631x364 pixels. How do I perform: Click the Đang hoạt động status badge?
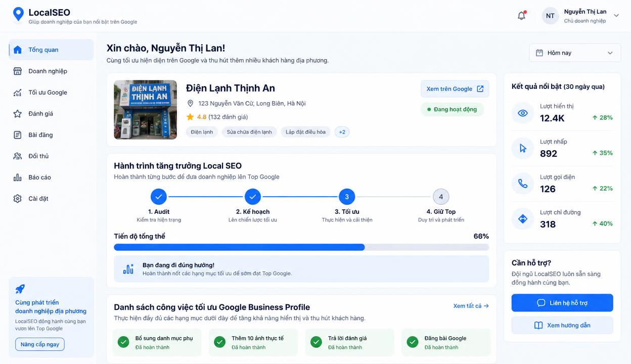[452, 109]
